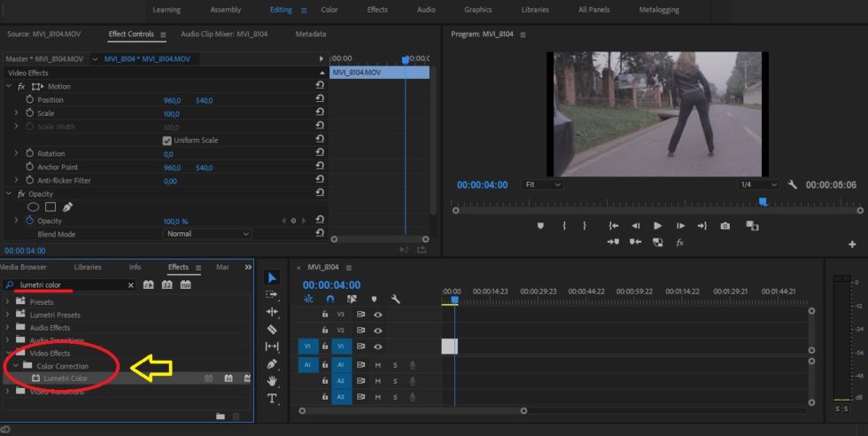Image resolution: width=868 pixels, height=436 pixels.
Task: Click program monitor playhead marker
Action: [763, 202]
